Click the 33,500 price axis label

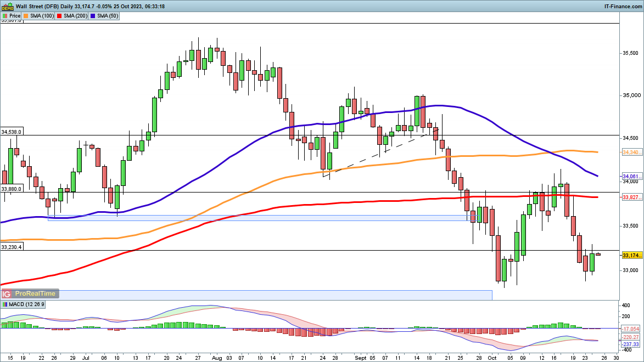(x=631, y=226)
